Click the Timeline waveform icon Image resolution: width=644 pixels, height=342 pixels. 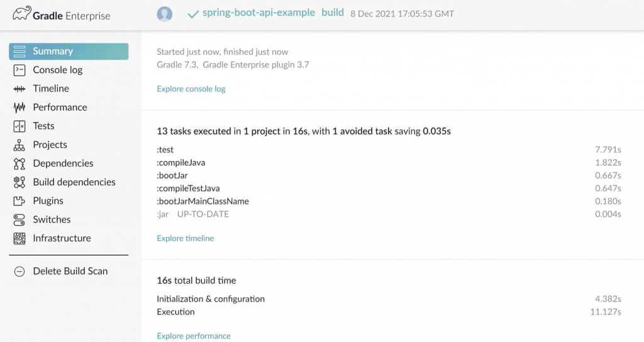click(19, 89)
